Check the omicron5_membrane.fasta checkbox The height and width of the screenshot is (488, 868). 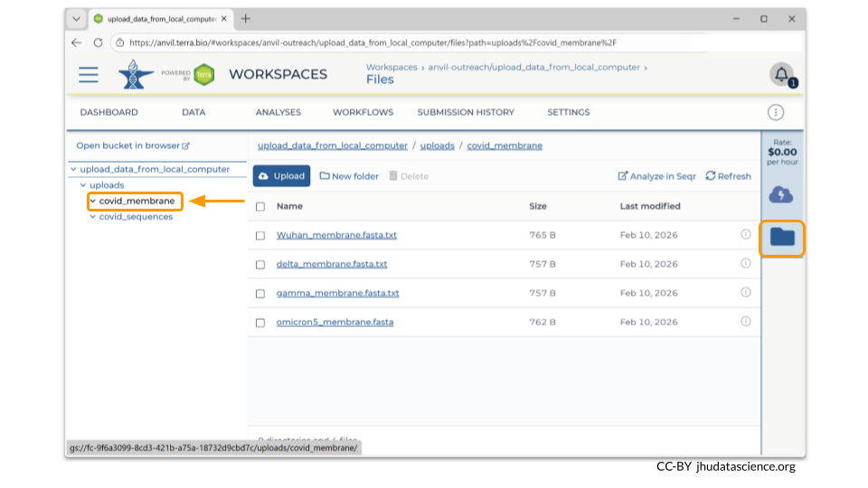(x=260, y=323)
